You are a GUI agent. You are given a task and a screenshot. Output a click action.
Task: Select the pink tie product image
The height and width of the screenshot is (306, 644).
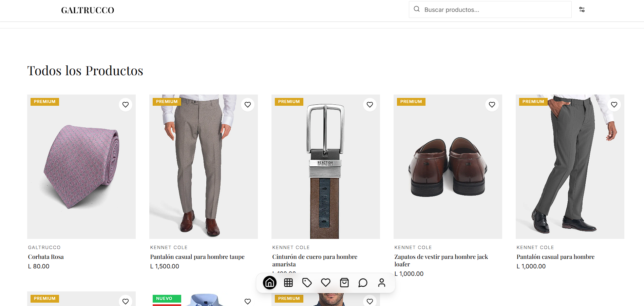coord(81,167)
